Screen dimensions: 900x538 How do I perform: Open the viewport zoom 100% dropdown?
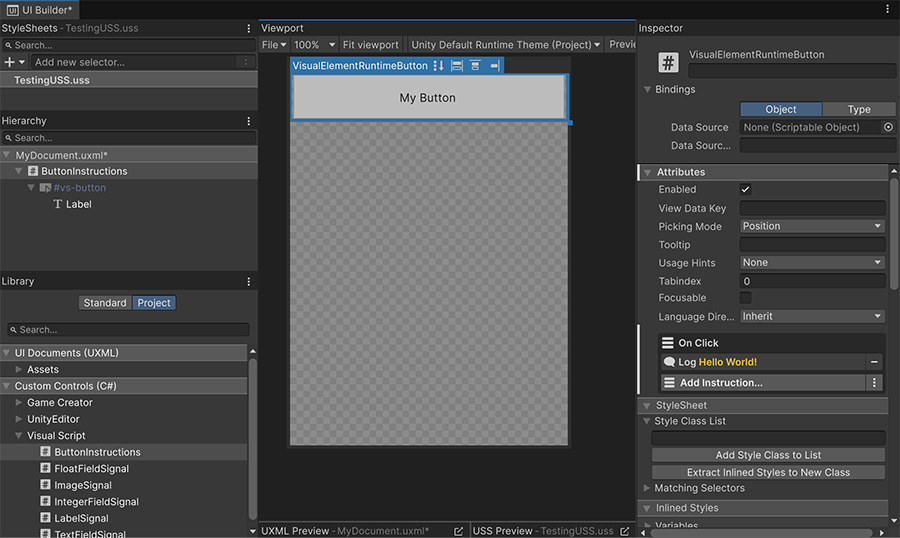click(314, 45)
